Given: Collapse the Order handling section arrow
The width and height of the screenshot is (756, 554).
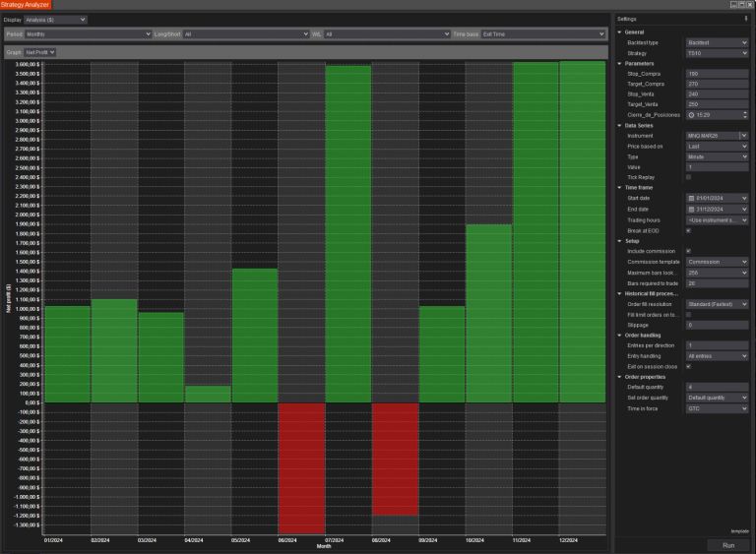Looking at the screenshot, I should click(x=620, y=335).
